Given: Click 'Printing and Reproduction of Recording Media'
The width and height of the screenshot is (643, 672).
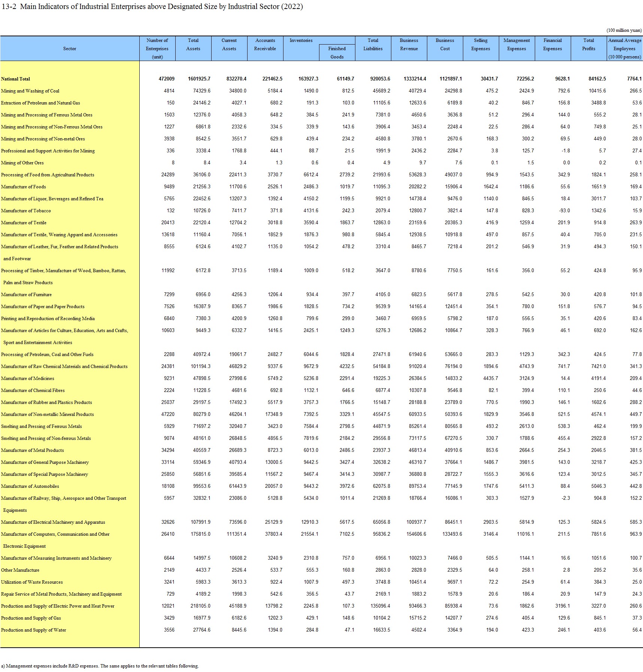Looking at the screenshot, I should [48, 319].
